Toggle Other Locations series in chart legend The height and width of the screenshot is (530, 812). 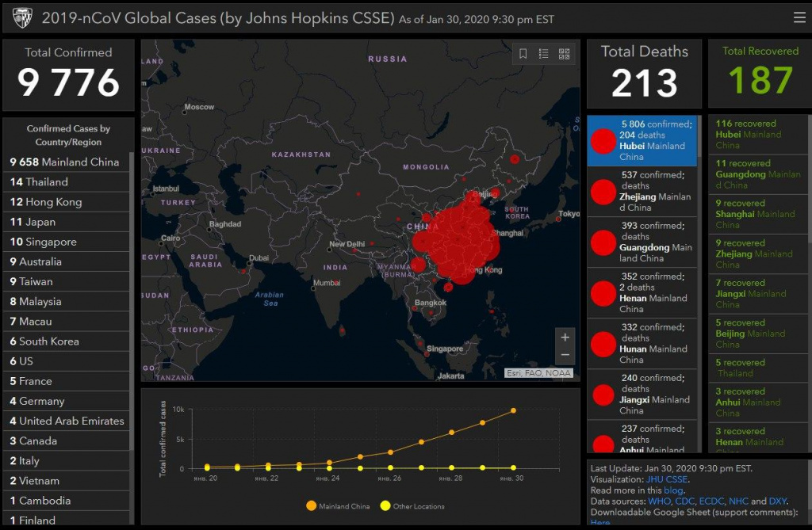point(385,505)
